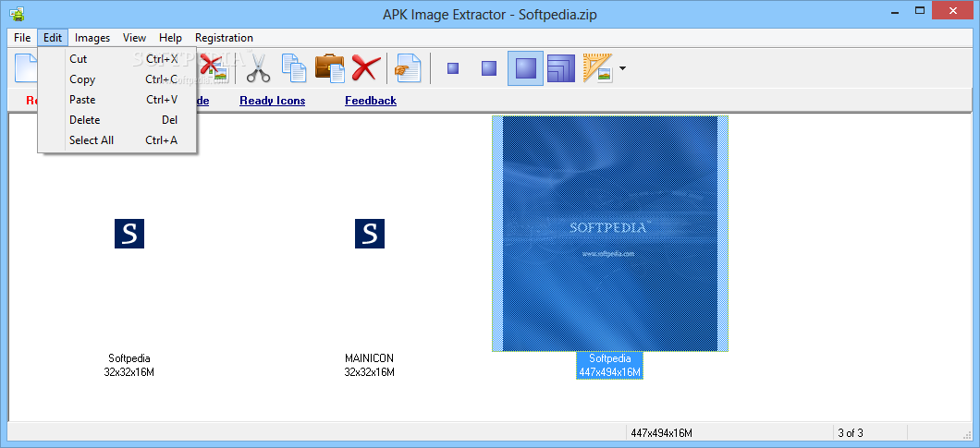Click the 447x494x16M status bar entry
The height and width of the screenshot is (448, 980).
(x=661, y=433)
